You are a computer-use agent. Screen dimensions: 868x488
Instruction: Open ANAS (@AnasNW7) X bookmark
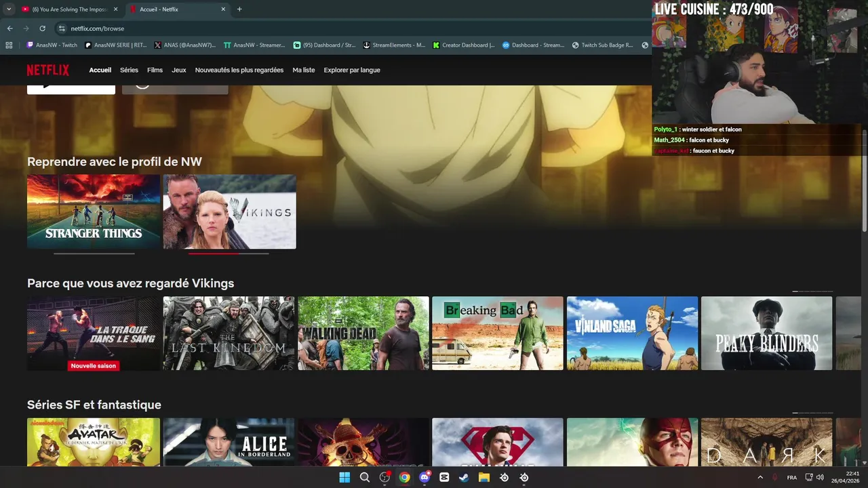(184, 45)
